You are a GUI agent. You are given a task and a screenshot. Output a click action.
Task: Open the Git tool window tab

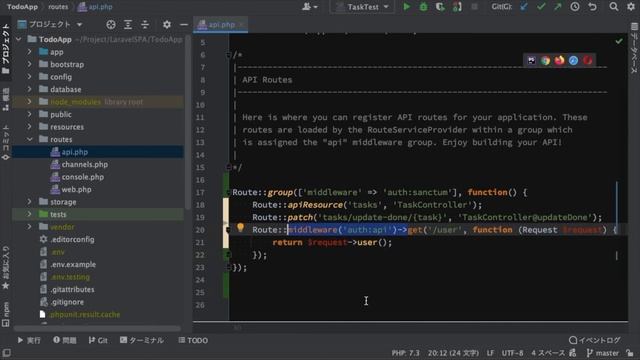point(98,340)
